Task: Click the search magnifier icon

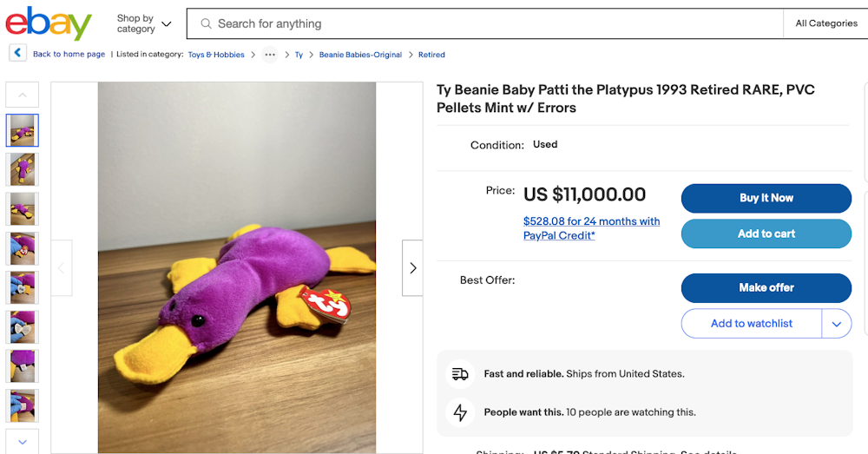Action: (x=206, y=23)
